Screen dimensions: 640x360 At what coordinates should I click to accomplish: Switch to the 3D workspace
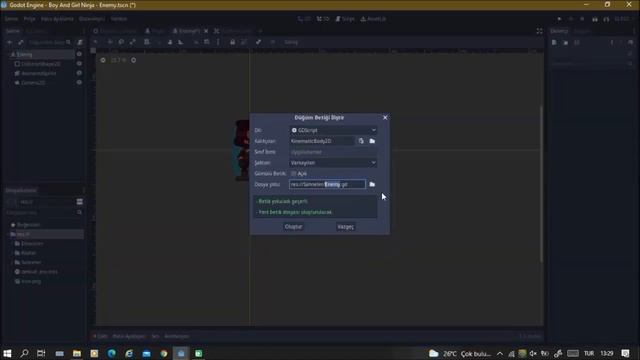tap(323, 19)
